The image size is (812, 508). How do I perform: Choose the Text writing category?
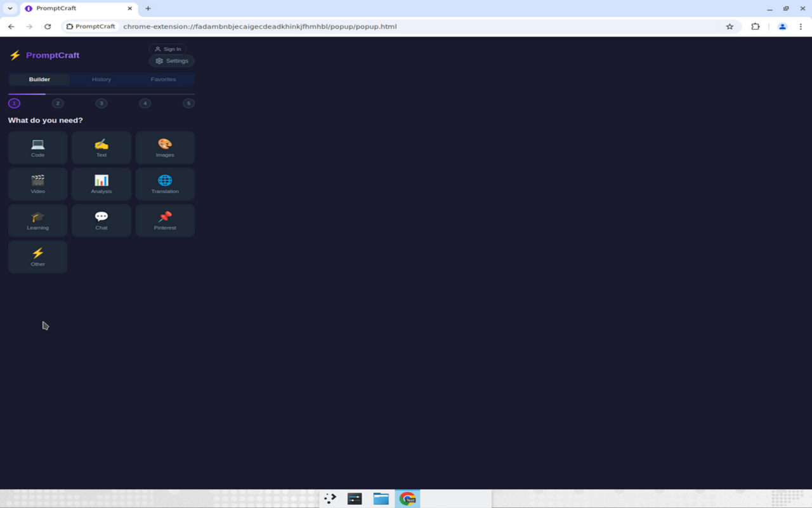[101, 148]
